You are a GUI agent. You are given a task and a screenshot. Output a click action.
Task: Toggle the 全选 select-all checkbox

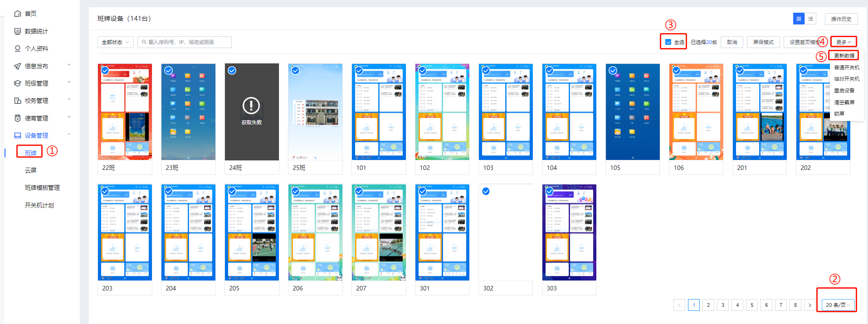(x=668, y=42)
